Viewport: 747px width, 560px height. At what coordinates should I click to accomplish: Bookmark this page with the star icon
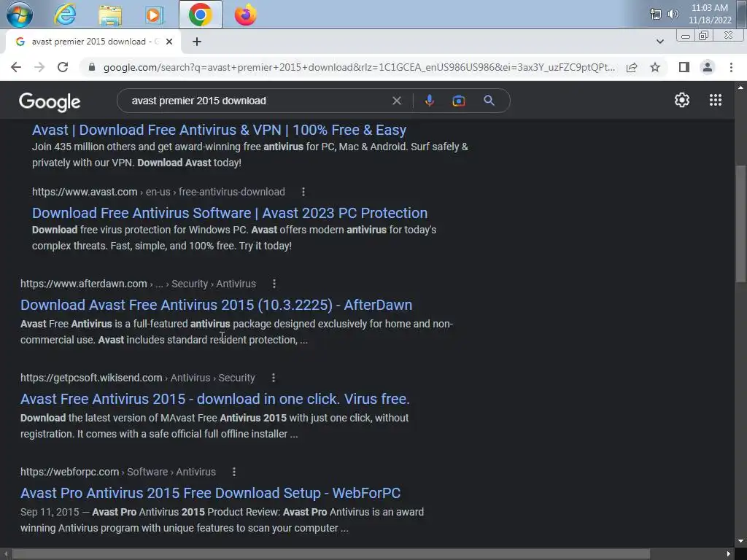tap(655, 67)
